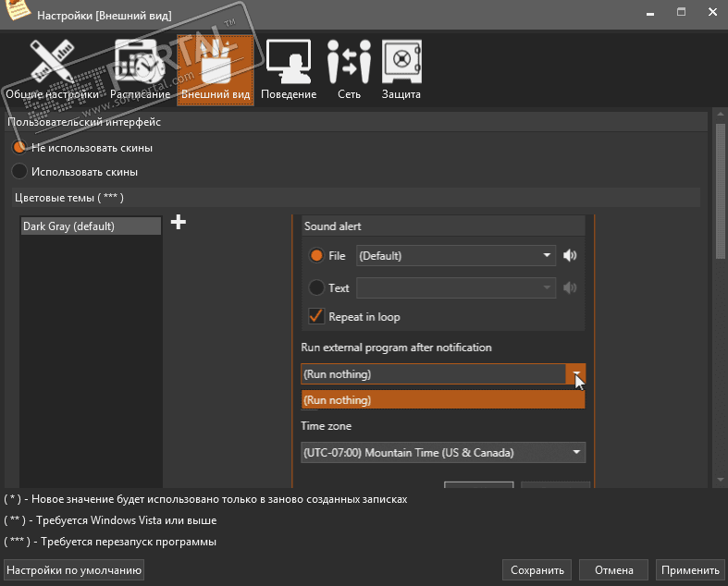Close the Настройки window
The height and width of the screenshot is (586, 728).
712,12
